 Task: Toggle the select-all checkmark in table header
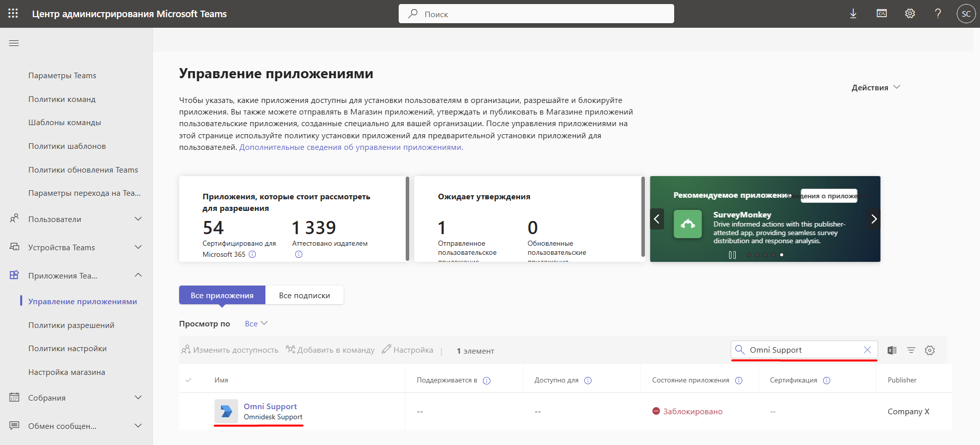tap(189, 380)
